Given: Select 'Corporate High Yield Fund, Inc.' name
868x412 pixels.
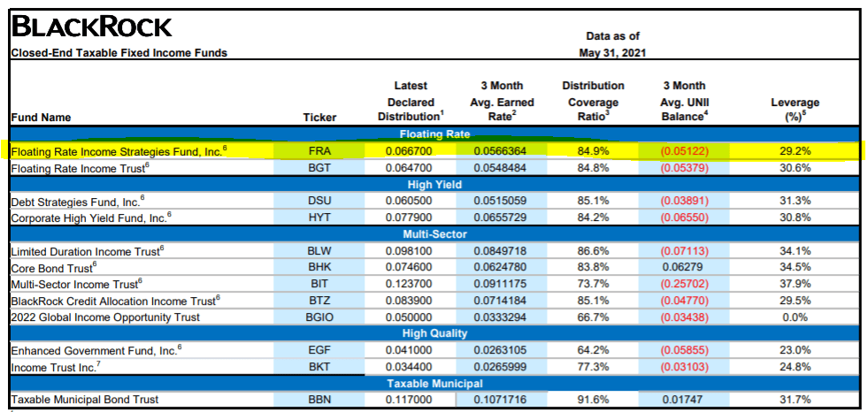Looking at the screenshot, I should (x=91, y=217).
